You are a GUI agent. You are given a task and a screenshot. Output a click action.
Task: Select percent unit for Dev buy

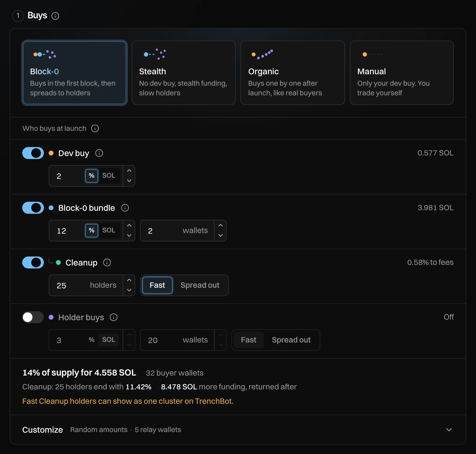coord(92,176)
